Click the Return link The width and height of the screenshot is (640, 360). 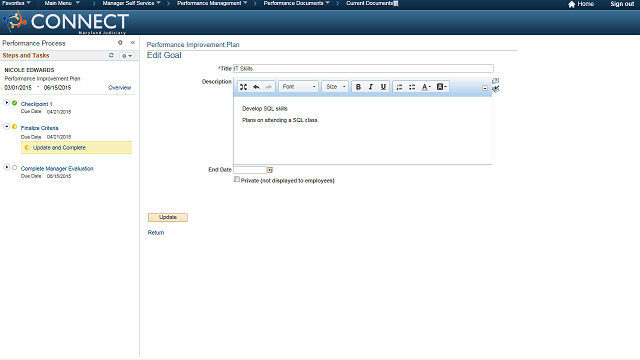pos(156,233)
